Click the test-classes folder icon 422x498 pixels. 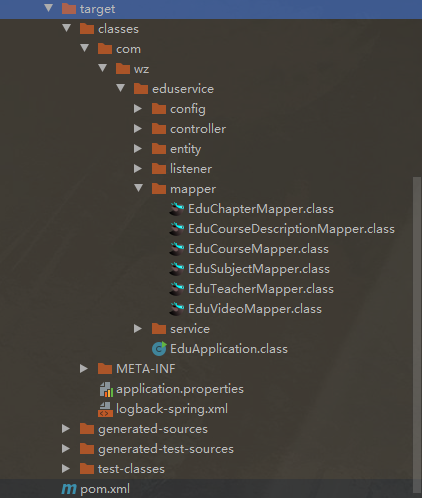tap(87, 468)
